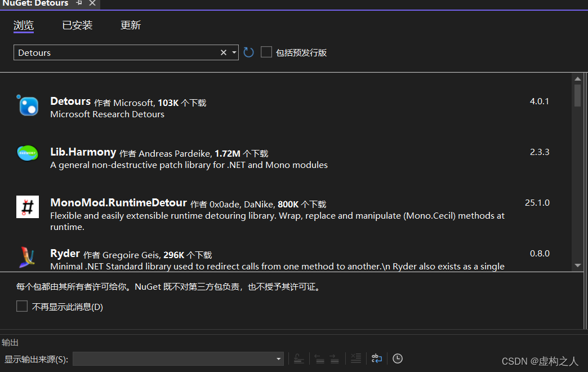Switch to the 更新 tab
Screen dimensions: 588x372
coord(131,25)
